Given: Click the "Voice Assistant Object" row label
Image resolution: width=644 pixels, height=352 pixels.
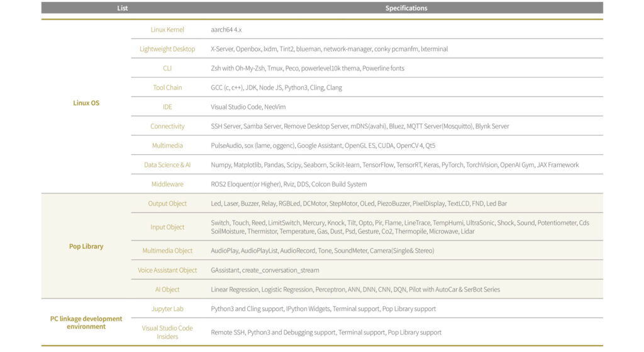Looking at the screenshot, I should (x=167, y=270).
